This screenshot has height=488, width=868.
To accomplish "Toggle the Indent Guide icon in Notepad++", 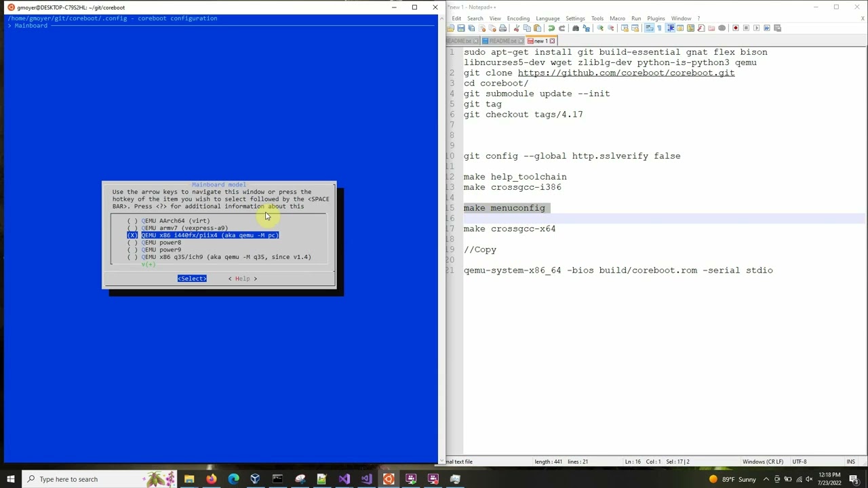I will (x=671, y=28).
